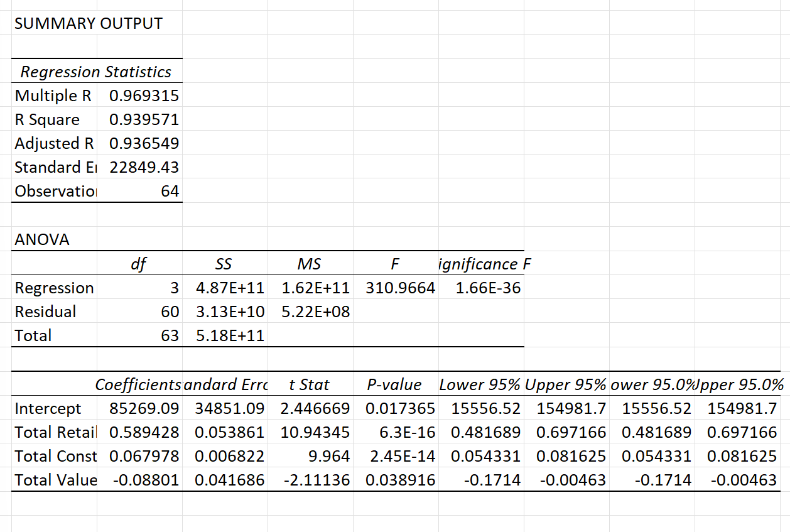790x532 pixels.
Task: Select the Total SS value 5.18E+11
Action: tap(230, 336)
